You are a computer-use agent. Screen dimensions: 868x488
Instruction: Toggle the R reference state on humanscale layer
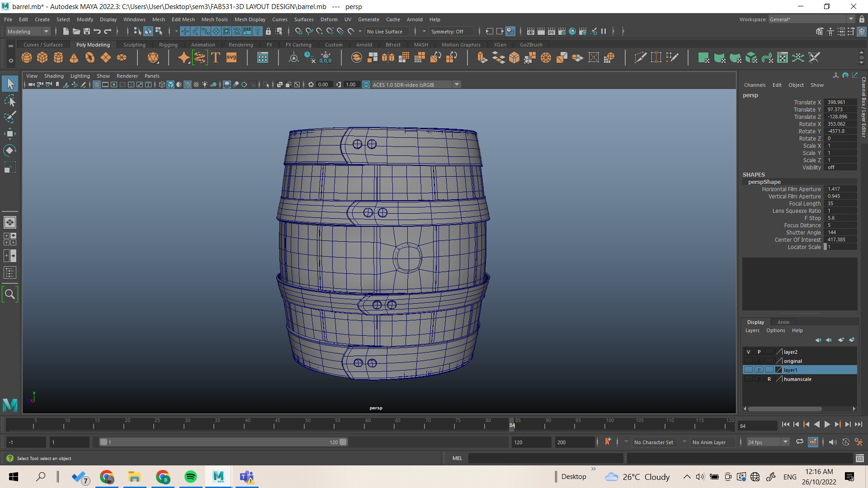tap(769, 379)
